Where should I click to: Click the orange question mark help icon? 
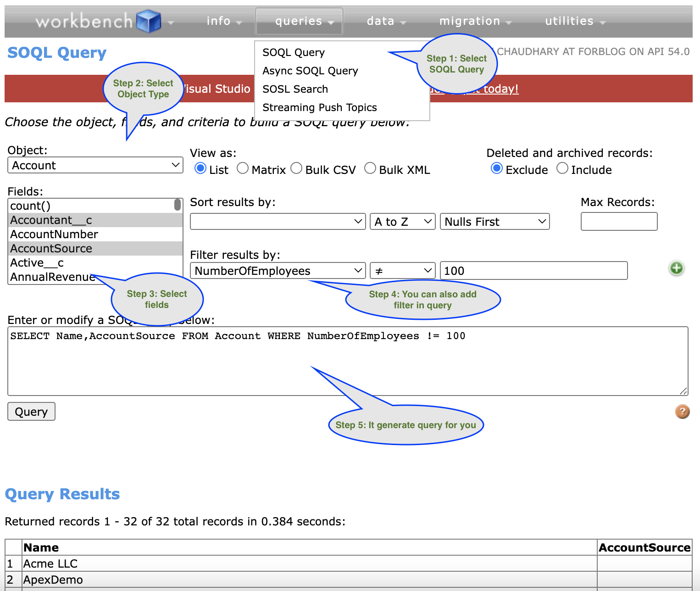pos(682,412)
